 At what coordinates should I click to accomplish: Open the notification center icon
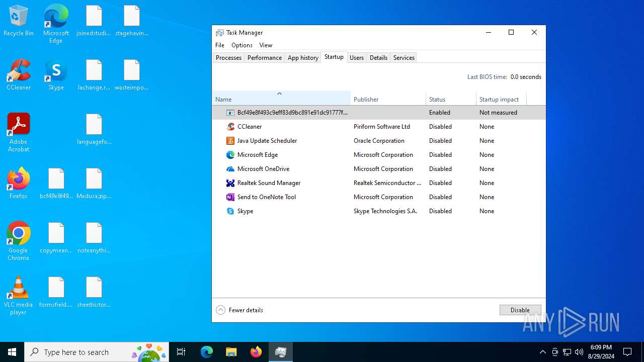coord(627,352)
